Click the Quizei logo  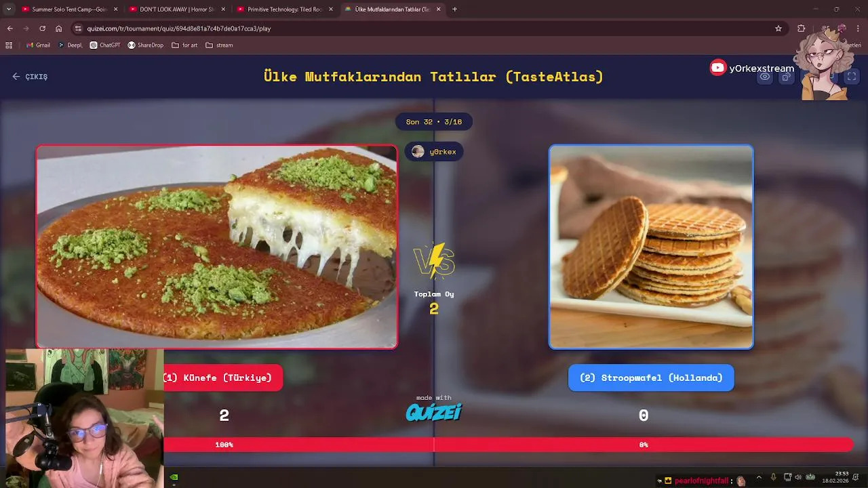point(434,412)
